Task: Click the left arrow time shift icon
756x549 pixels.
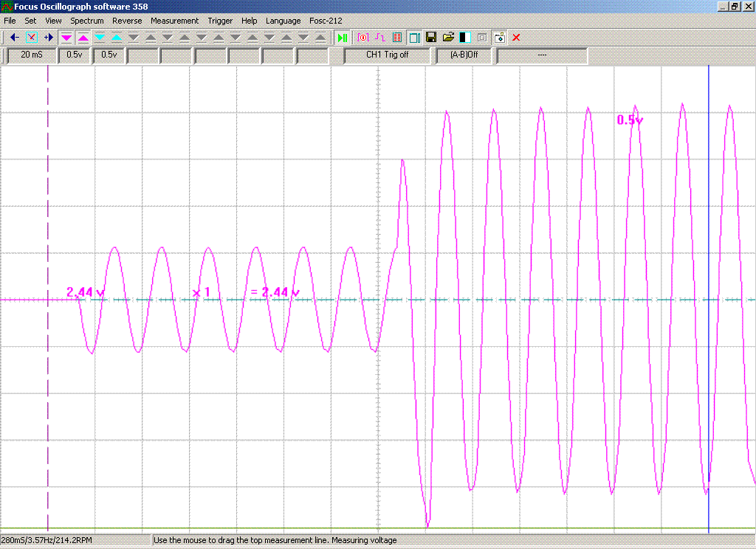Action: (14, 37)
